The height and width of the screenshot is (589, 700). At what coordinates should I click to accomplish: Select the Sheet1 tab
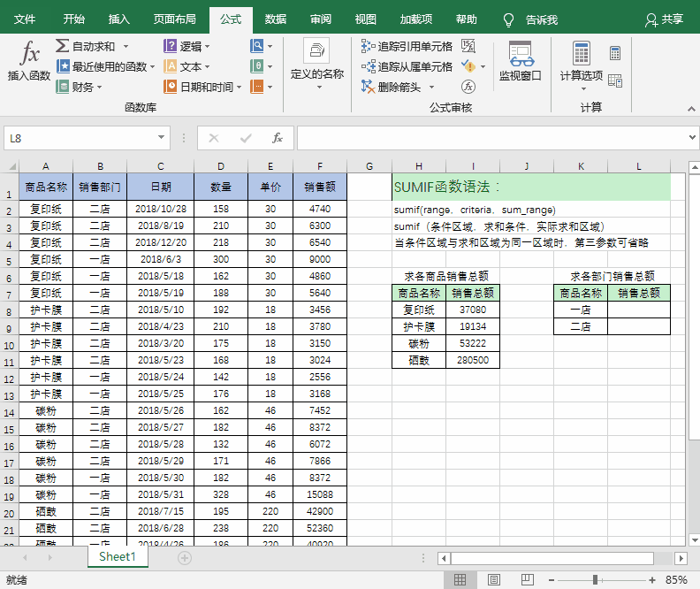pos(118,556)
